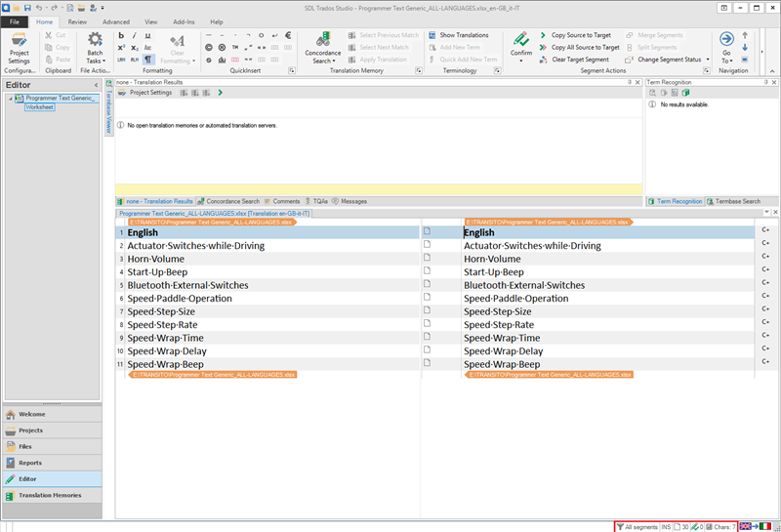Viewport: 781px width, 532px height.
Task: Switch to the View ribbon tab
Action: [151, 21]
